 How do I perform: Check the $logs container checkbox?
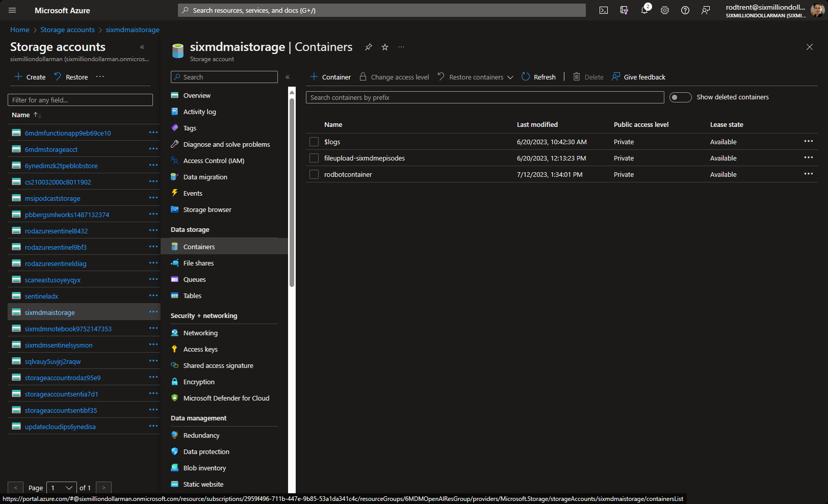tap(314, 142)
